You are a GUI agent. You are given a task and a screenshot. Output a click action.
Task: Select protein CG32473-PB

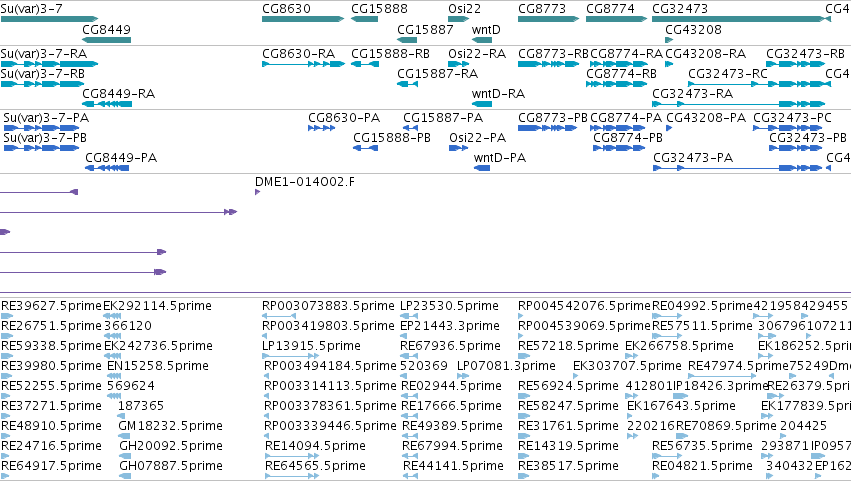pyautogui.click(x=808, y=138)
